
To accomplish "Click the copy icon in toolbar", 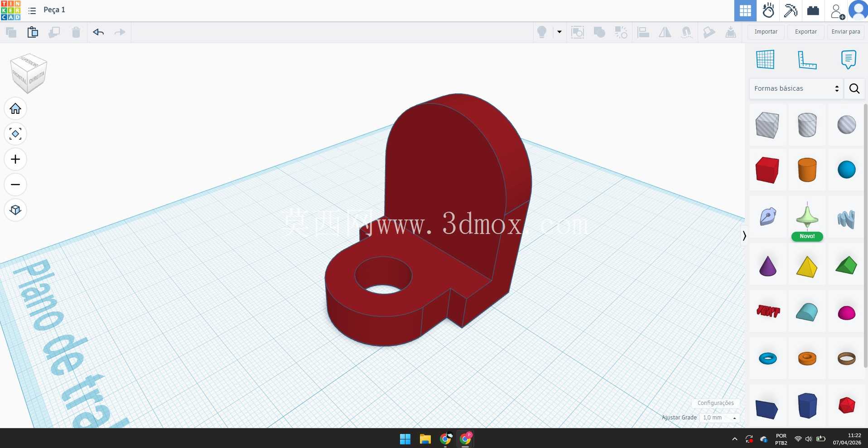I will point(11,32).
